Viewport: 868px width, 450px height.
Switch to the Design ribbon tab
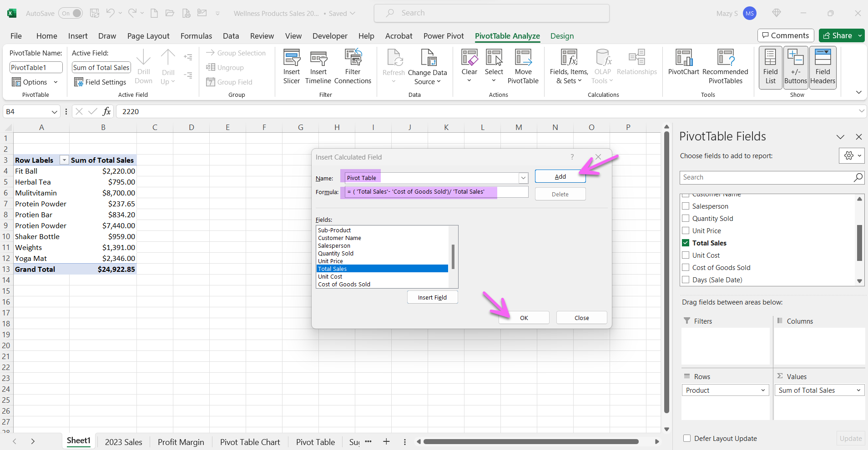coord(562,36)
